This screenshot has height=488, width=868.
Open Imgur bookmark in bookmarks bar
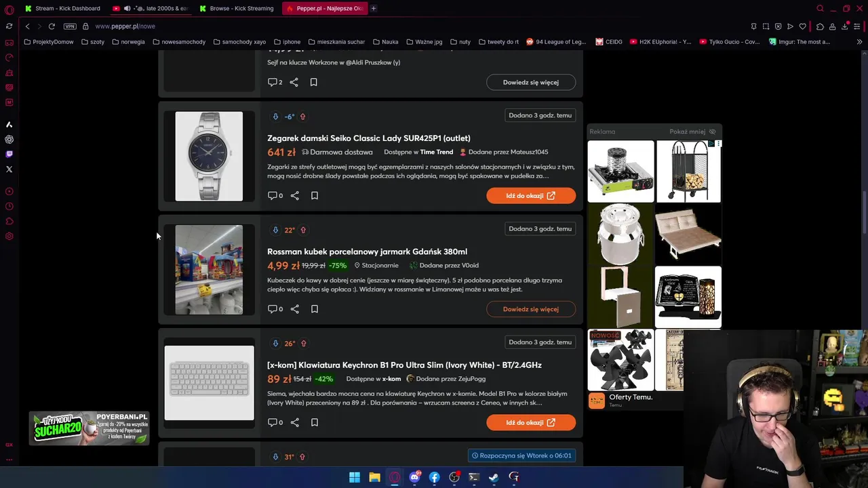point(800,42)
